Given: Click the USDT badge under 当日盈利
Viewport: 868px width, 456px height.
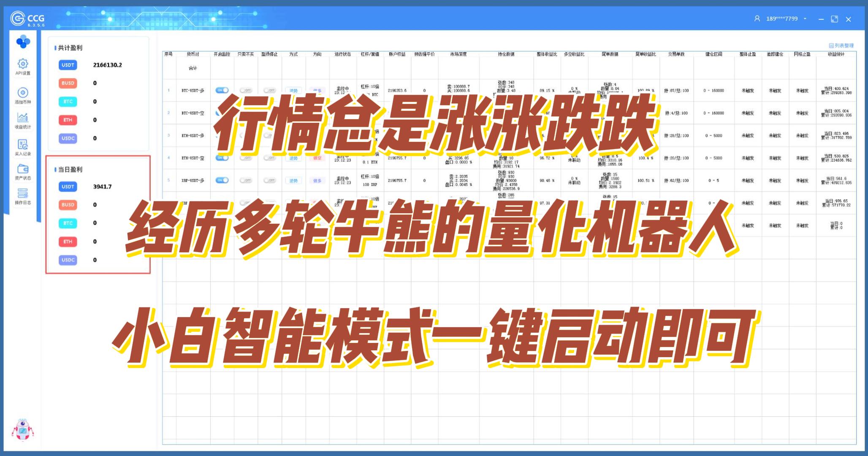Looking at the screenshot, I should pos(68,187).
